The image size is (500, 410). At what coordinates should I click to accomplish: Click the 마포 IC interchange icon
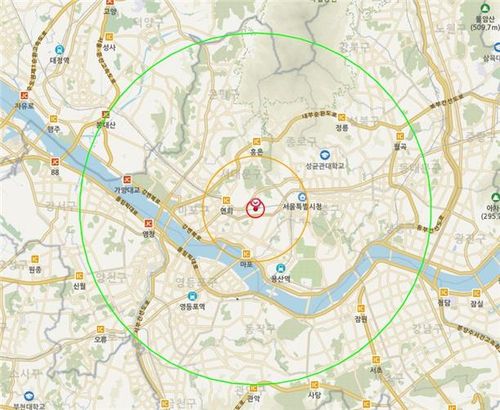[x=247, y=254]
